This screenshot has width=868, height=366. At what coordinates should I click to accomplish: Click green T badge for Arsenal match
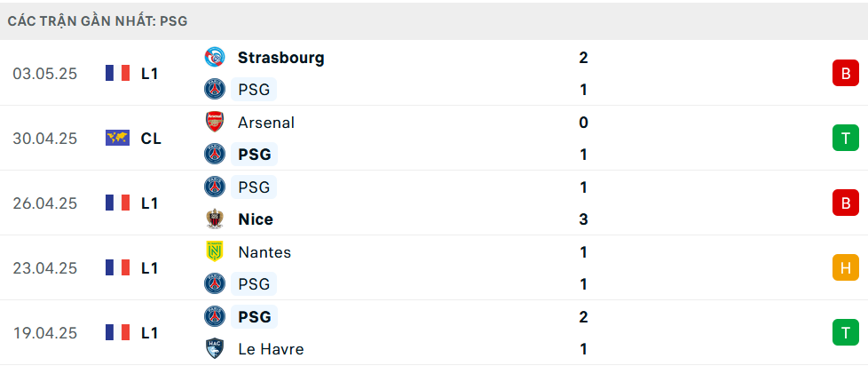pos(845,138)
